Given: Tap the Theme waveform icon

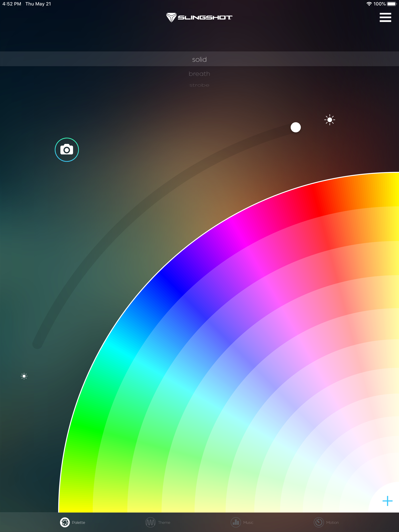Looking at the screenshot, I should (150, 522).
